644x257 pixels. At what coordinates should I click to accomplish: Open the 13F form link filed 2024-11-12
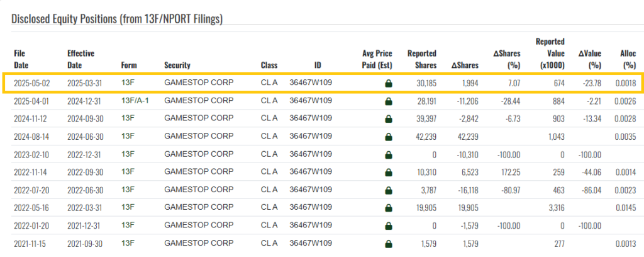click(128, 118)
